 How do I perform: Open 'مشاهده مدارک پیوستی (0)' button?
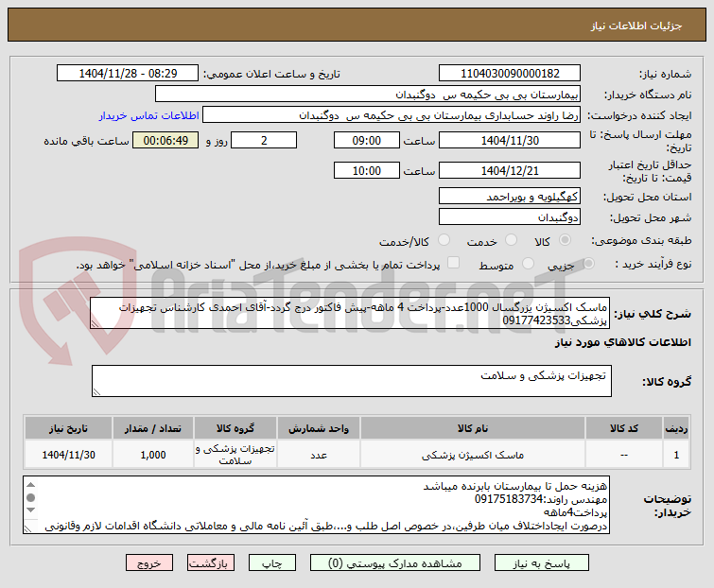click(394, 563)
